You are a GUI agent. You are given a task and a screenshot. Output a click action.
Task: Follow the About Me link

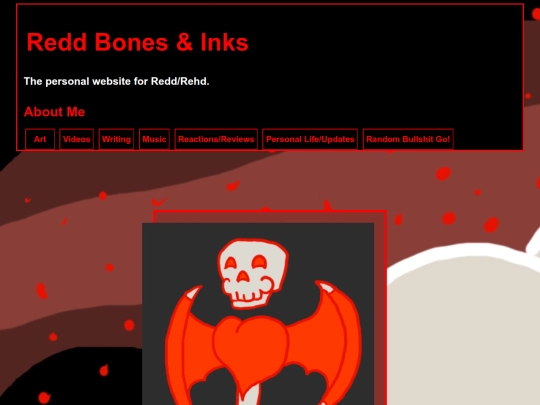(54, 112)
